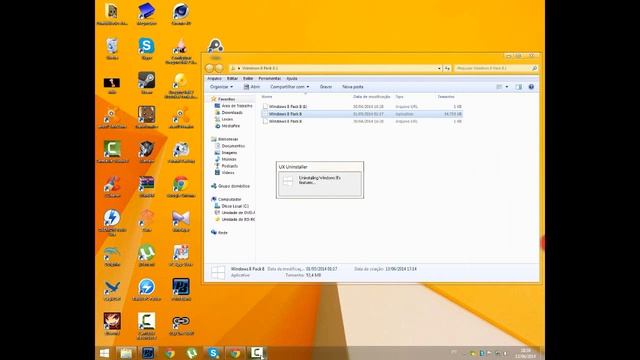Open the Ferramentas menu

pyautogui.click(x=269, y=78)
